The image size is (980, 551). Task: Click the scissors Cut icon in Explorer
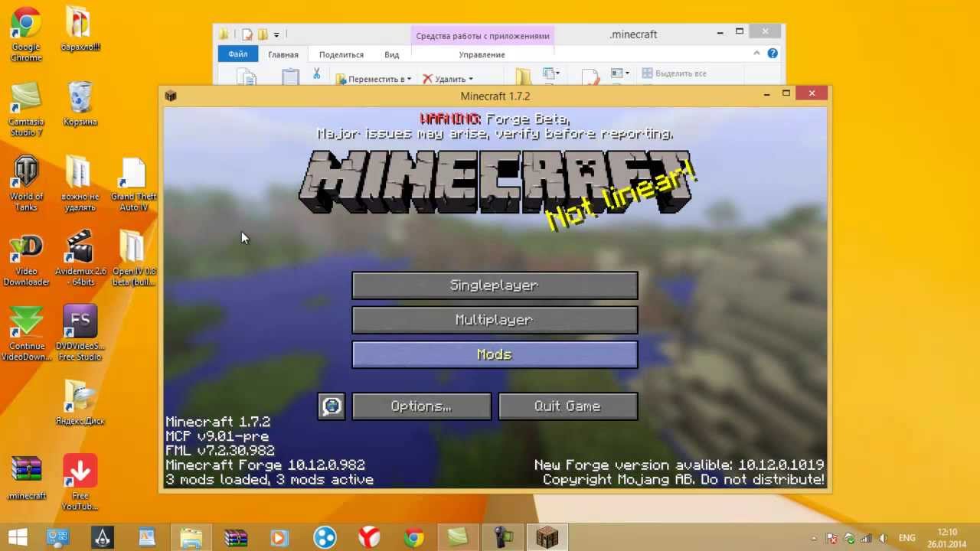tap(316, 73)
